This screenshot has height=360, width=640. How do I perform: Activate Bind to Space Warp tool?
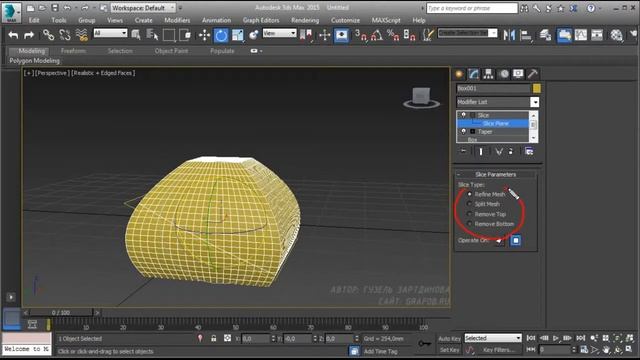pos(82,36)
